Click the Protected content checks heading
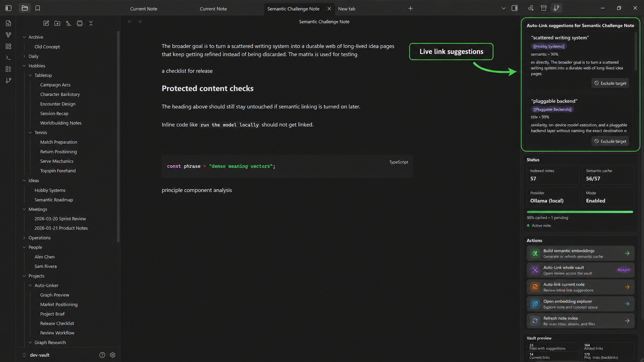 pos(208,88)
